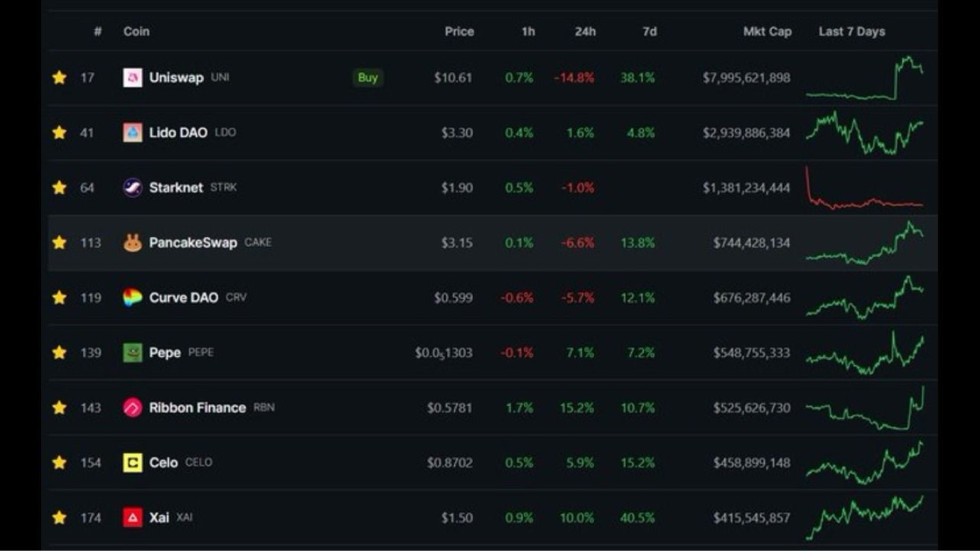Open the PancakeSwap coin link
This screenshot has width=980, height=551.
[193, 243]
